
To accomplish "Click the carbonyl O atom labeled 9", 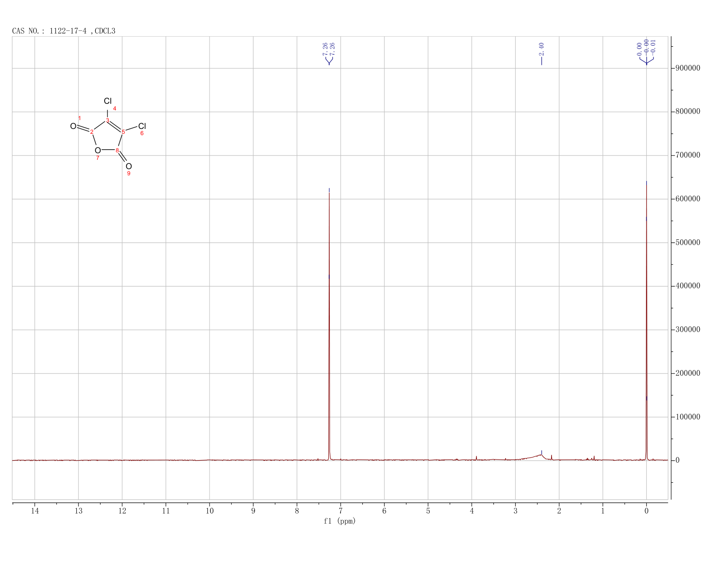I will pos(129,166).
